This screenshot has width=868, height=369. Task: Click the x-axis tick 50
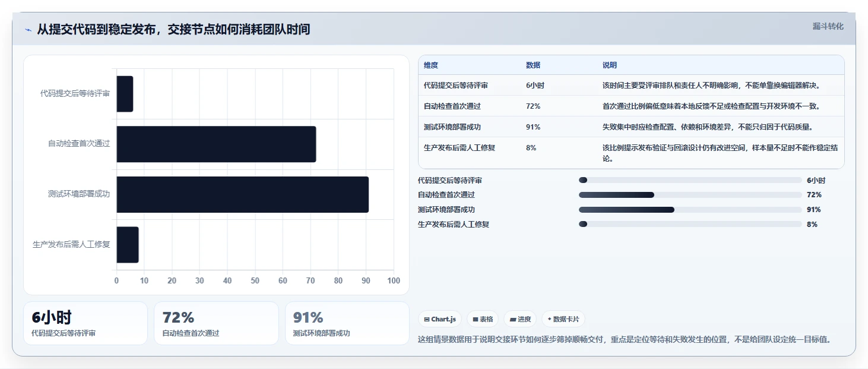pyautogui.click(x=255, y=281)
